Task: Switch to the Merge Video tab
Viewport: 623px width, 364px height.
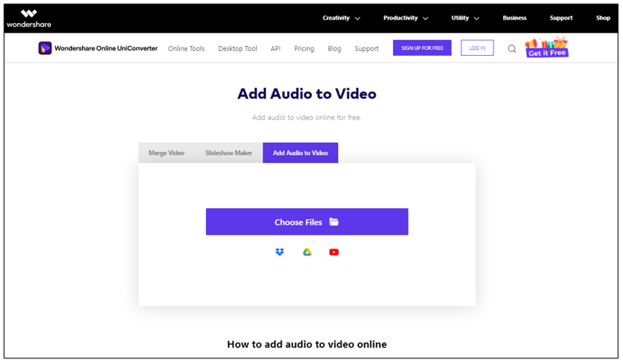Action: click(167, 152)
